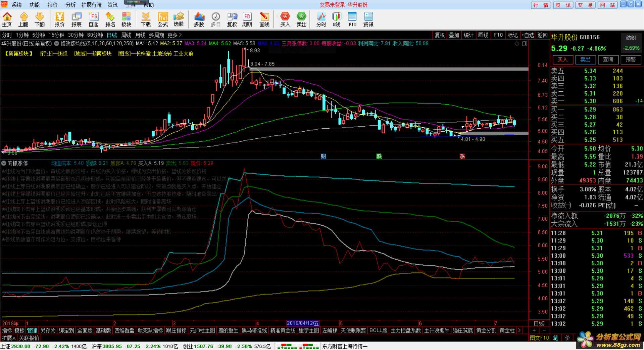Viewport: 644px width, 350px height.
Task: Open the 公式 formula manager icon
Action: (163, 19)
